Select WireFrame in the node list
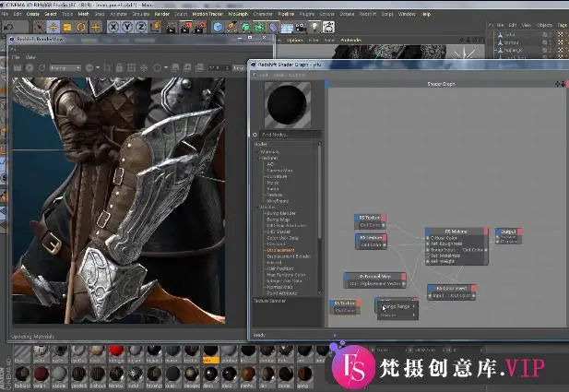 coord(278,201)
